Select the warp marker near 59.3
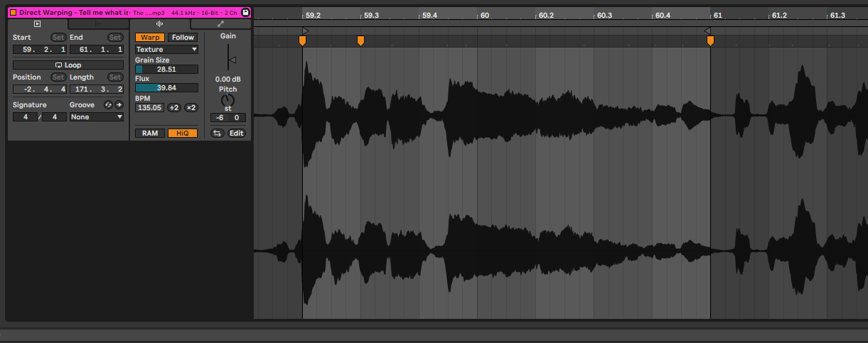This screenshot has height=343, width=868. point(360,41)
